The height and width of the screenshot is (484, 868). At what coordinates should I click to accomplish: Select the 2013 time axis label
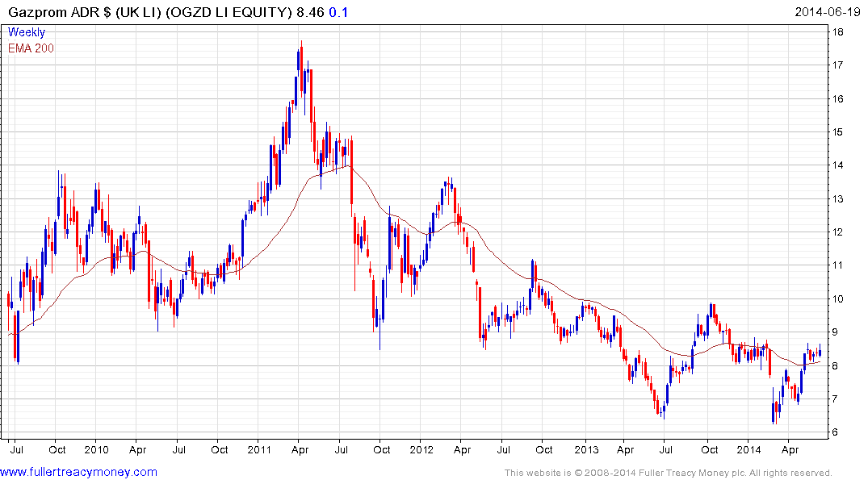(x=586, y=449)
